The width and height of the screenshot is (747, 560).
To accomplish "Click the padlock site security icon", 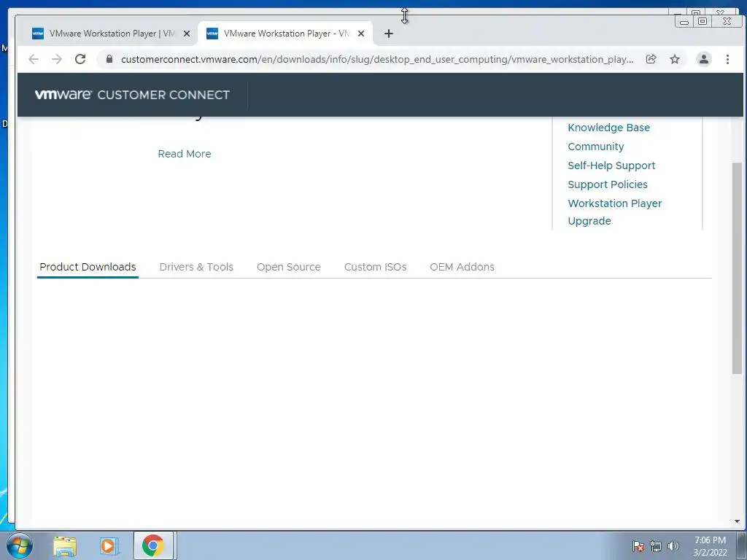I will pos(109,59).
